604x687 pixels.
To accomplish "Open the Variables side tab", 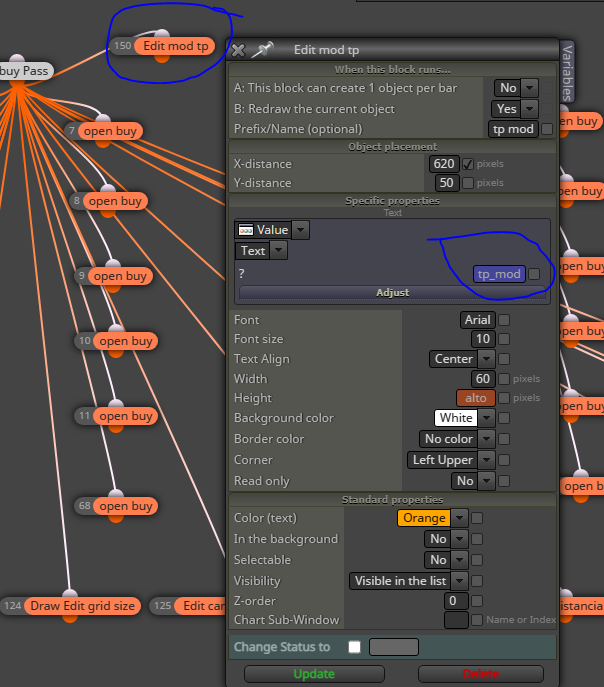I will point(567,72).
